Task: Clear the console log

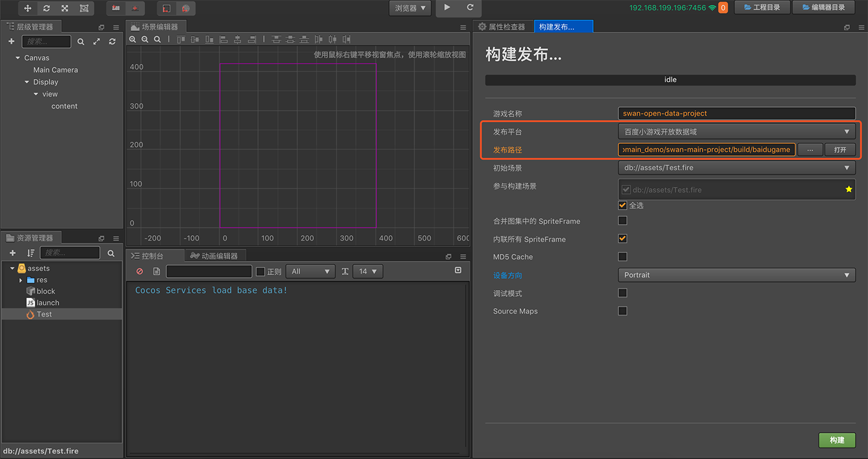Action: (139, 271)
